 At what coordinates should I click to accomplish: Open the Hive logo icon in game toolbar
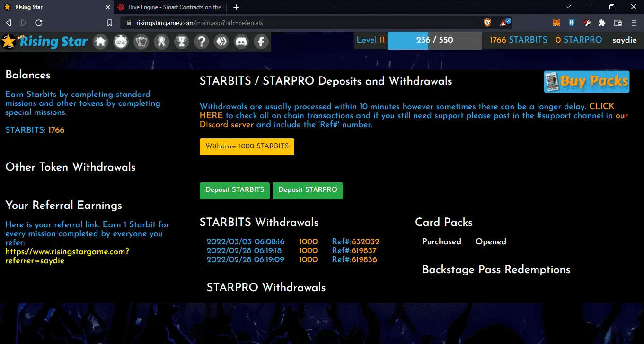coord(221,42)
